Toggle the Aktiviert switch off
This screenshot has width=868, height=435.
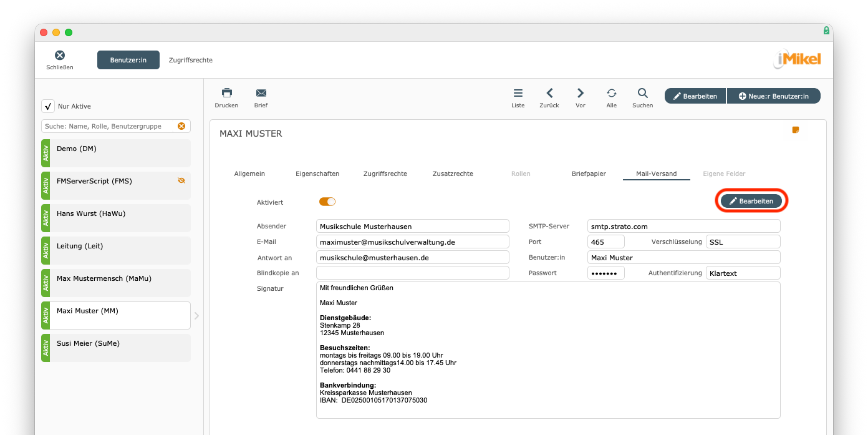click(x=327, y=202)
